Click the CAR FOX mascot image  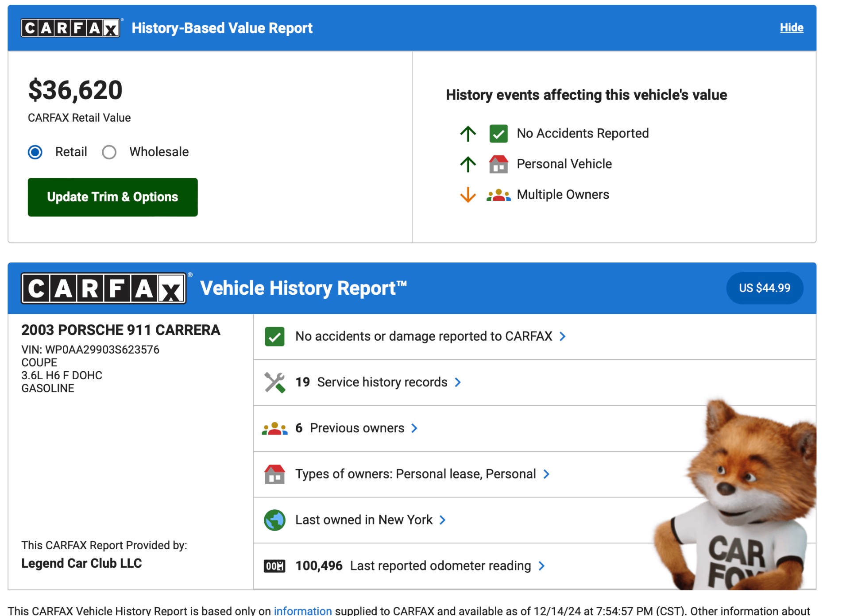[x=735, y=494]
